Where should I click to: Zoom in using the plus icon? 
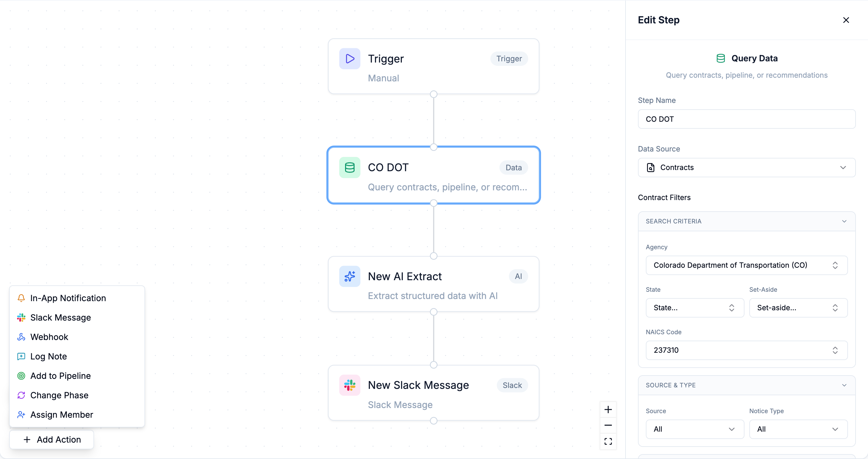pyautogui.click(x=608, y=409)
